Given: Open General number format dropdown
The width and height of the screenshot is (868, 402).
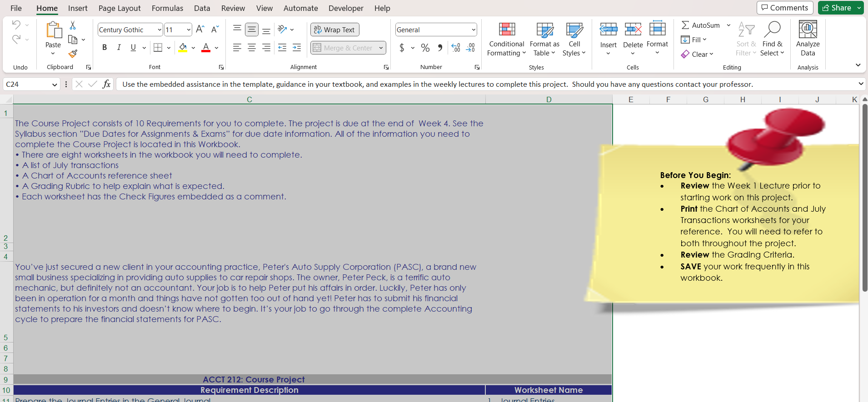Looking at the screenshot, I should (474, 30).
